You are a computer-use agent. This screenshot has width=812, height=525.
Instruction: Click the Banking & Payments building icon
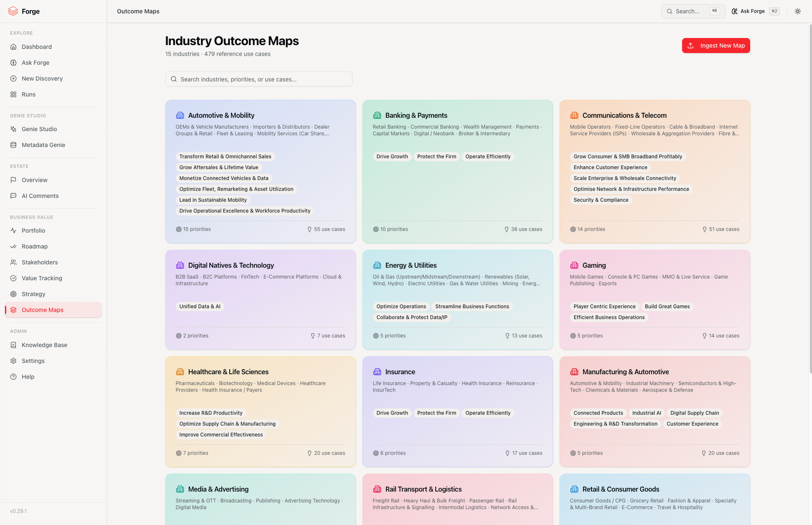pyautogui.click(x=377, y=115)
